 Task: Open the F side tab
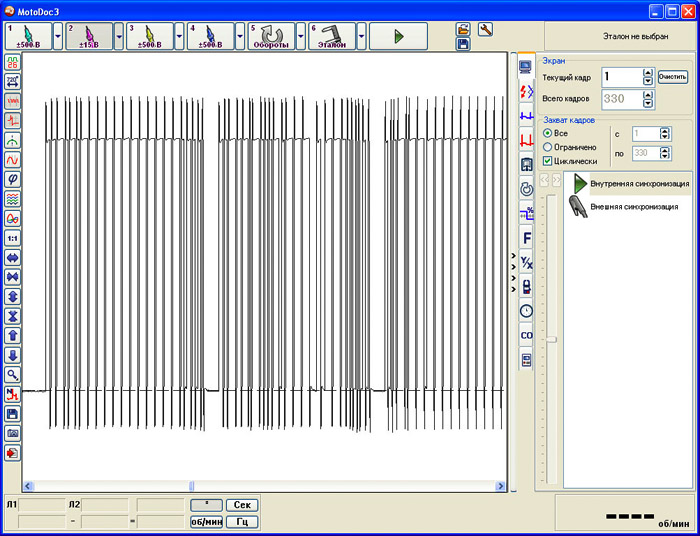(x=526, y=238)
